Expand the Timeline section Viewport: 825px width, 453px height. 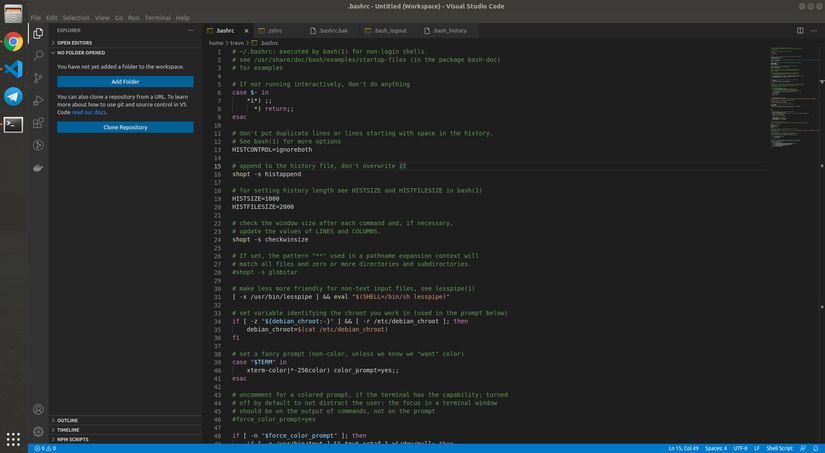68,429
